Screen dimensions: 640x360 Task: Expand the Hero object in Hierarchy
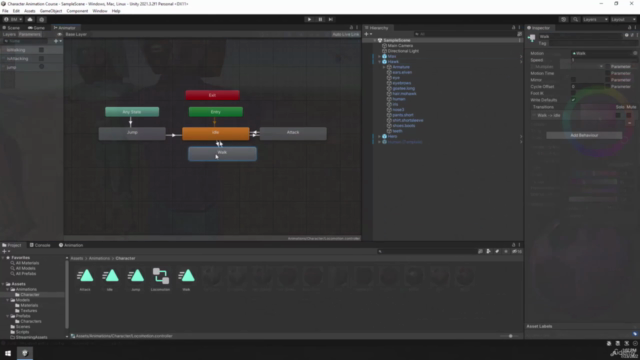point(380,136)
